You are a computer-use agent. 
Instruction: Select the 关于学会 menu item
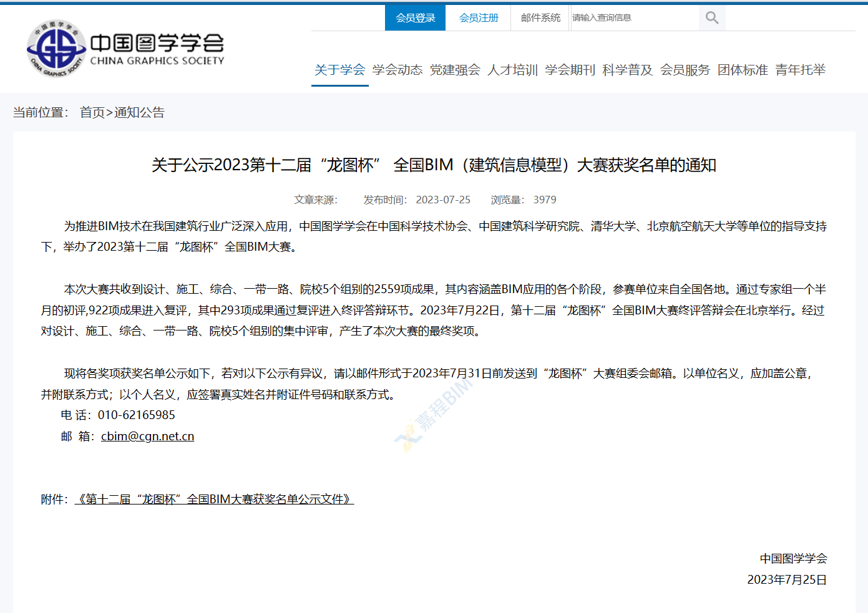point(340,70)
